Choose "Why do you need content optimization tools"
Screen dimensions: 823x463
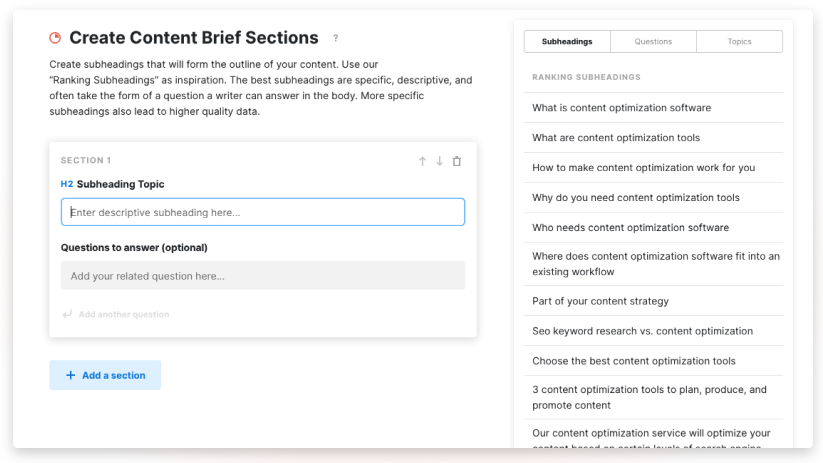point(636,198)
